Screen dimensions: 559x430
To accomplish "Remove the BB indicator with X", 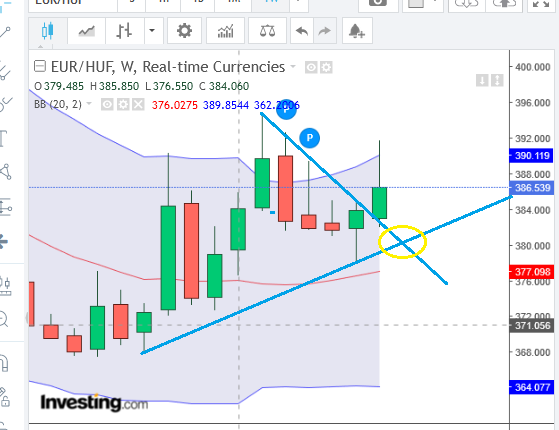I will coord(138,105).
